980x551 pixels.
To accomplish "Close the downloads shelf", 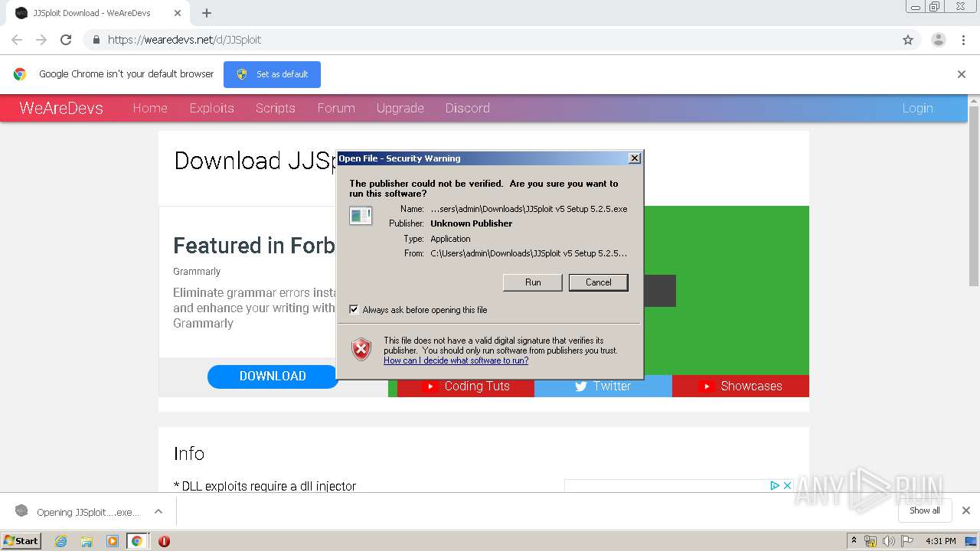I will (965, 510).
